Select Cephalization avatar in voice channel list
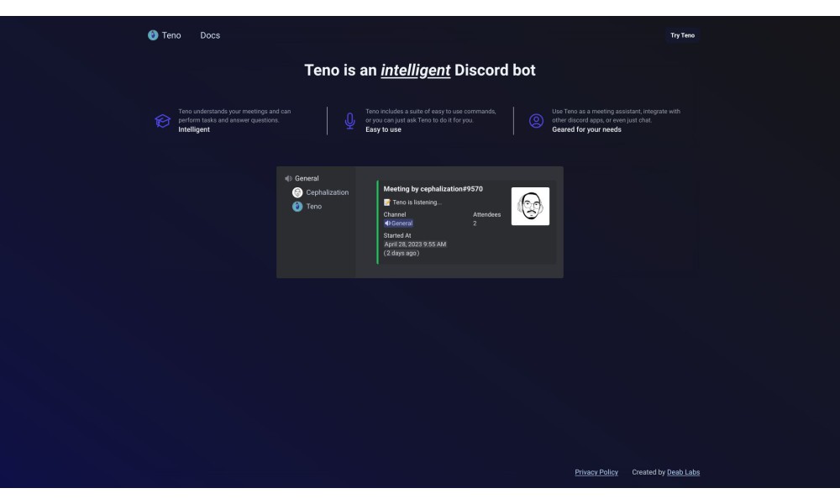The height and width of the screenshot is (504, 840). click(x=297, y=192)
